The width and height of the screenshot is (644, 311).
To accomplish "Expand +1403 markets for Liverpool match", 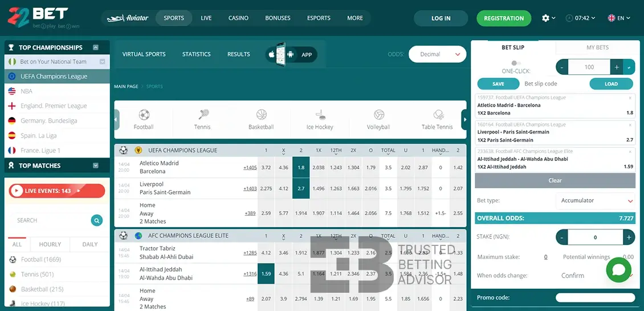I will 250,188.
